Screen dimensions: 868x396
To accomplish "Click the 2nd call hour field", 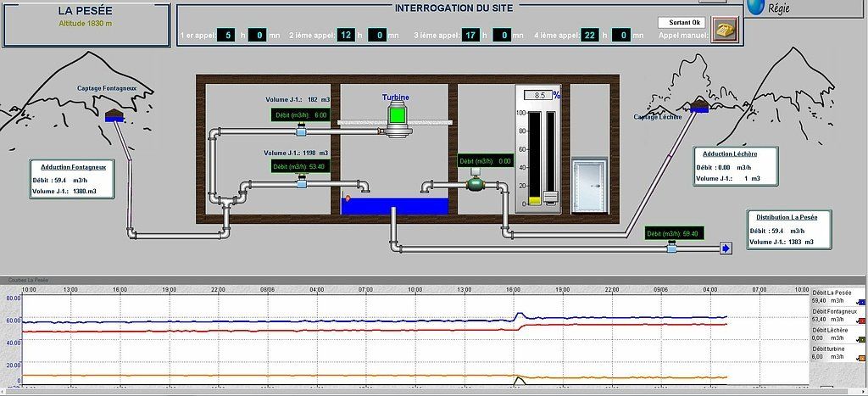I will pyautogui.click(x=345, y=36).
